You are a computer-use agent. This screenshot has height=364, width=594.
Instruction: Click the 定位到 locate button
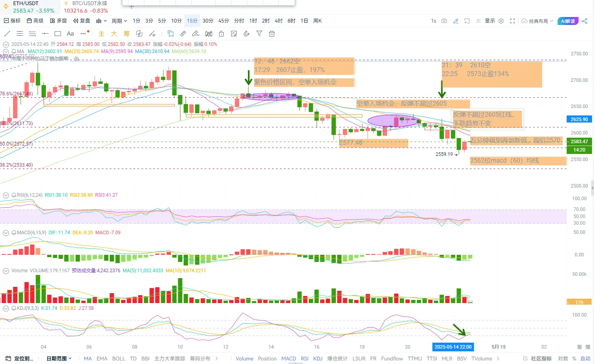pos(19,358)
